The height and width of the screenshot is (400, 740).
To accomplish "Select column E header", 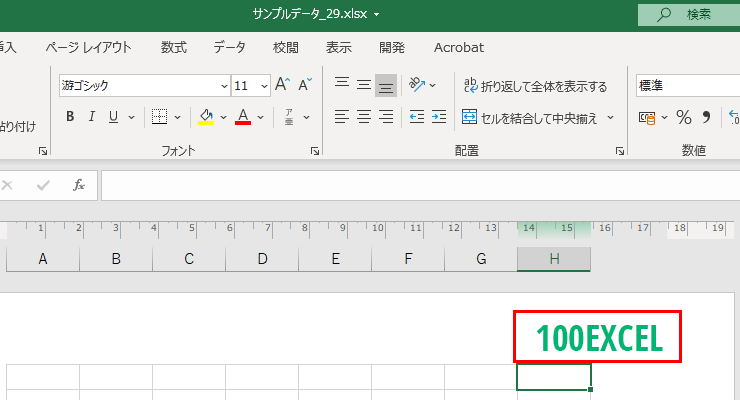I will pyautogui.click(x=335, y=259).
